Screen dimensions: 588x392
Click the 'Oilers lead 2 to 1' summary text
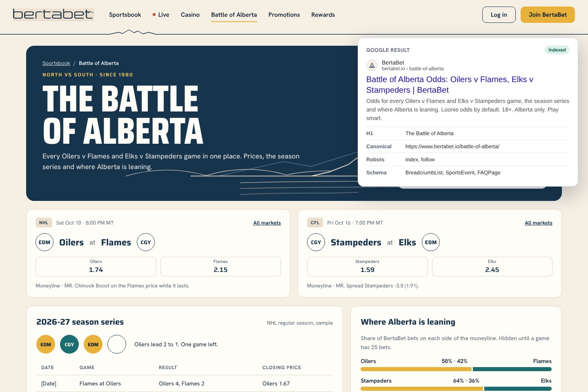176,344
